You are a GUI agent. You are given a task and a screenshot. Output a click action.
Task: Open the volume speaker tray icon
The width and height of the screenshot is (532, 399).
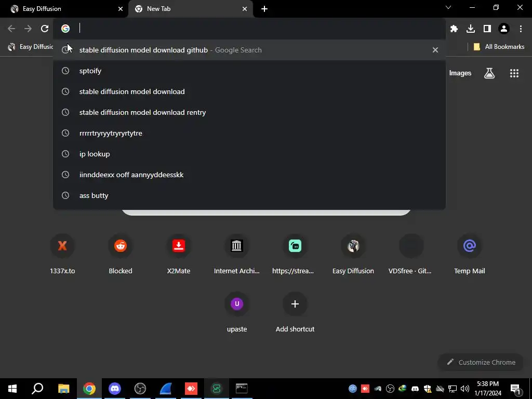(x=465, y=389)
